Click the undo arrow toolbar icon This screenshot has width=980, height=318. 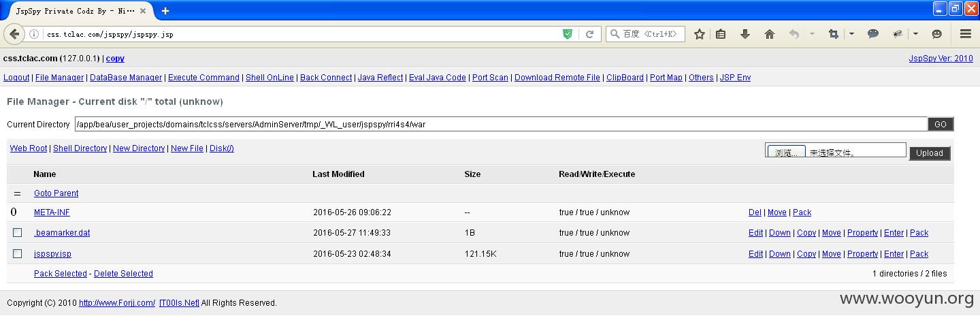click(x=794, y=34)
